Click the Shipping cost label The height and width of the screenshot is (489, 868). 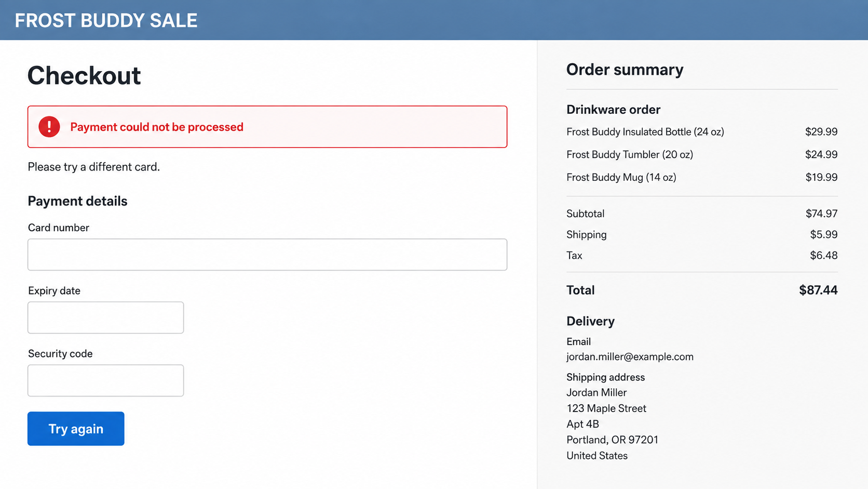pyautogui.click(x=587, y=235)
